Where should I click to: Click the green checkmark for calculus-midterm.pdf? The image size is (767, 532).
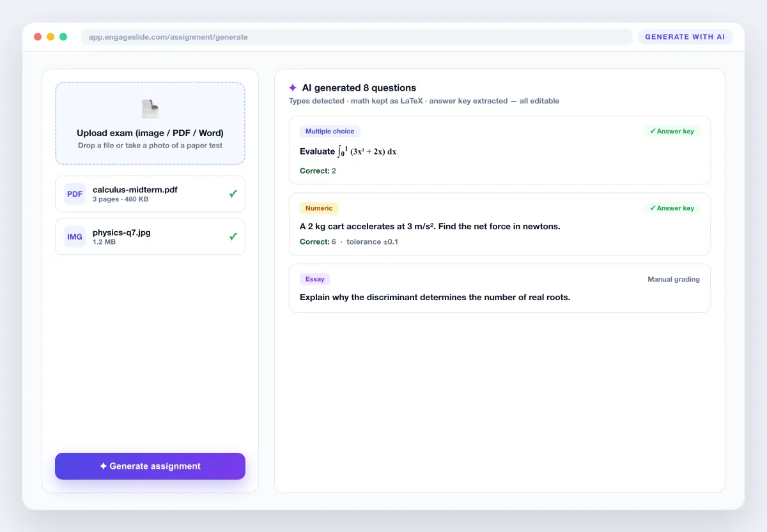(x=233, y=194)
